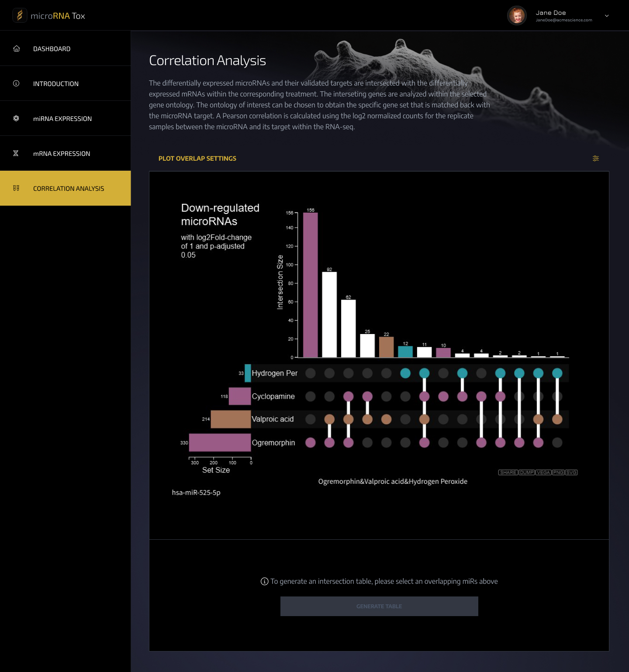This screenshot has height=672, width=629.
Task: Click the Introduction info icon
Action: point(16,83)
